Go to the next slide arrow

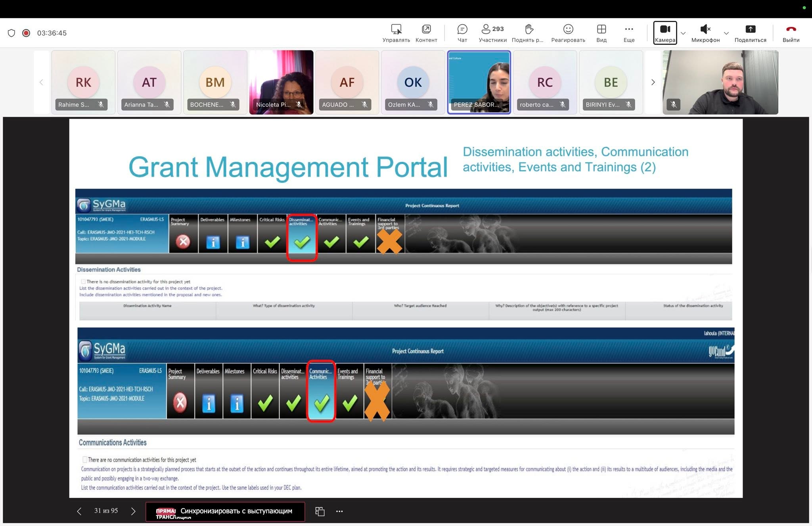[133, 511]
